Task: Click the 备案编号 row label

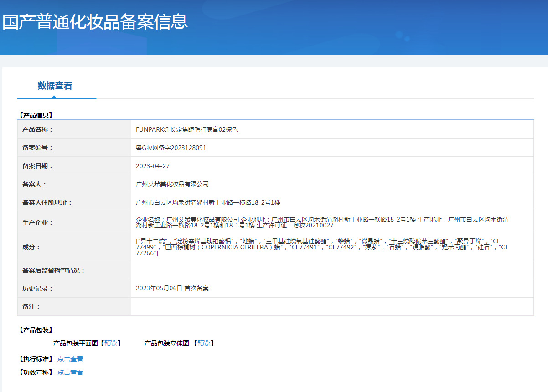Action: (38, 148)
